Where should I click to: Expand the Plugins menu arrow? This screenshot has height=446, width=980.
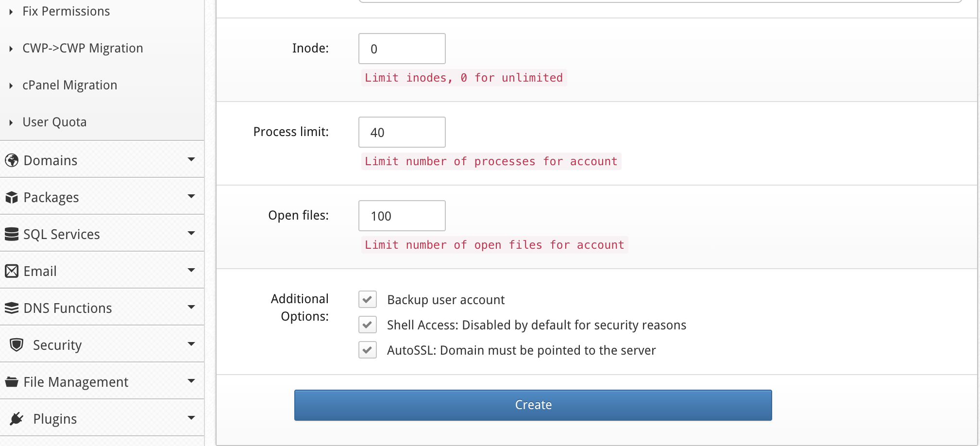(x=191, y=418)
